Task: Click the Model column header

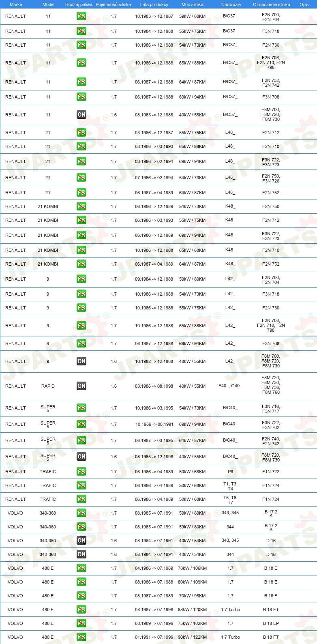Action: coord(48,4)
